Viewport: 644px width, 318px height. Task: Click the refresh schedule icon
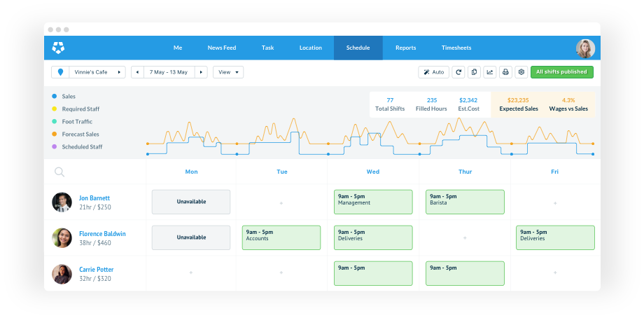point(458,72)
